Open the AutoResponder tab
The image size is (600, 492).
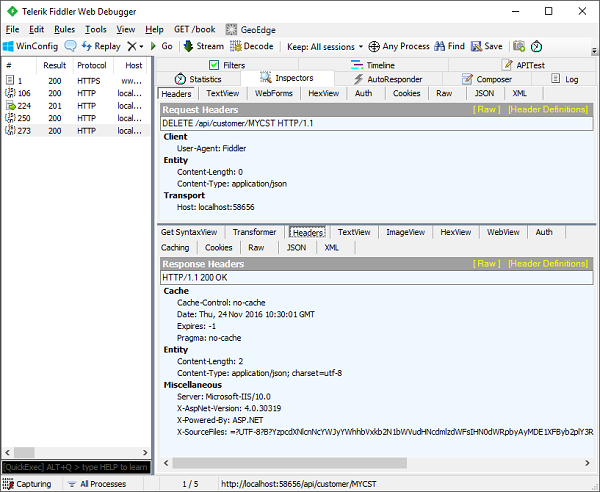coord(388,79)
